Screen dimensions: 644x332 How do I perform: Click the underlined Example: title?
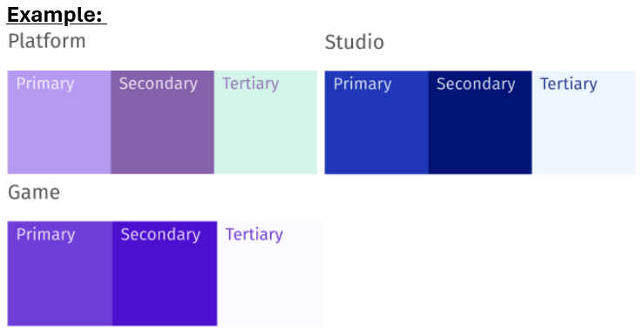coord(55,15)
